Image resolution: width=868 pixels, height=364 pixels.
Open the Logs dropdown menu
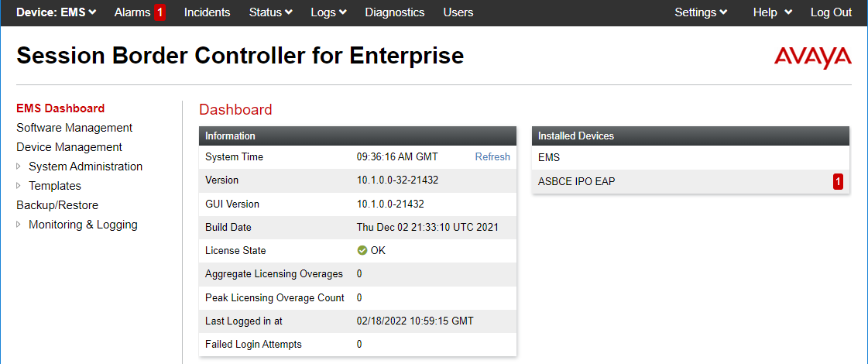(x=329, y=12)
